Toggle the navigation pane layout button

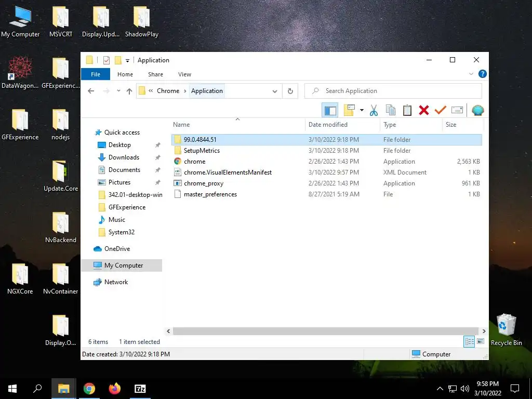[330, 110]
